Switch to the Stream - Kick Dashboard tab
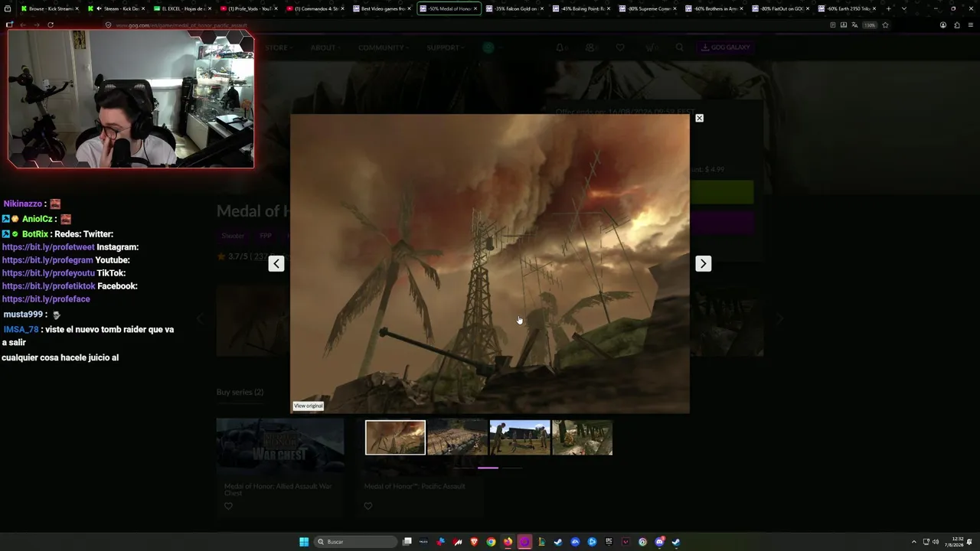 (x=116, y=8)
